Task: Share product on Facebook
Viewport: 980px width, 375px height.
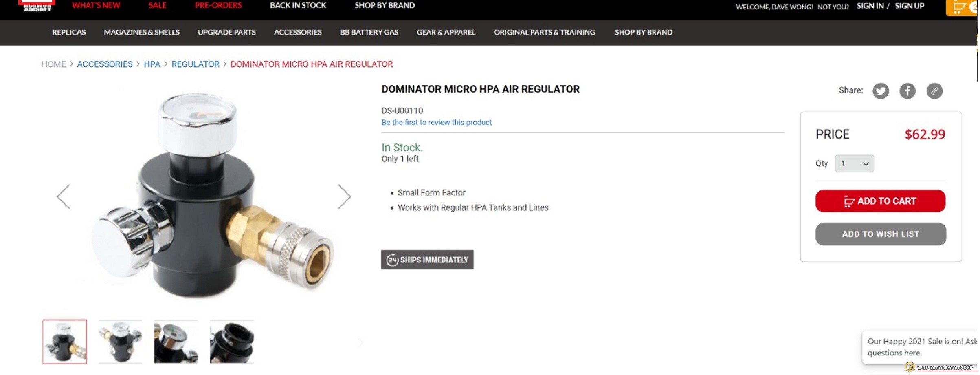Action: tap(907, 90)
